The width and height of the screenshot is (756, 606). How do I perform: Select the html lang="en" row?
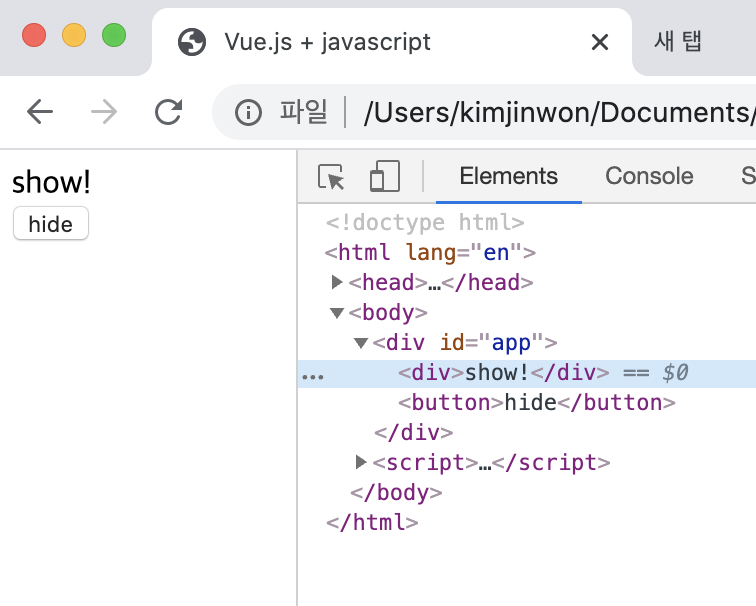527,253
